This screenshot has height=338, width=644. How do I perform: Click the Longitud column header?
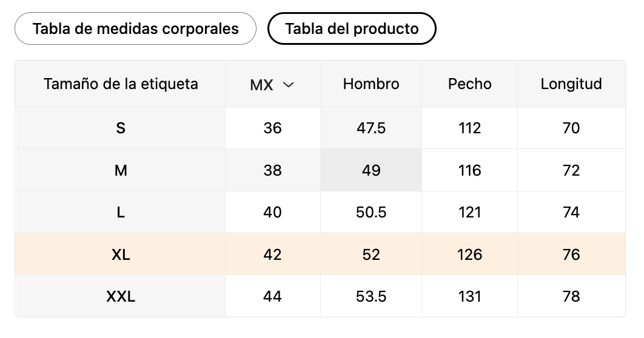[571, 84]
